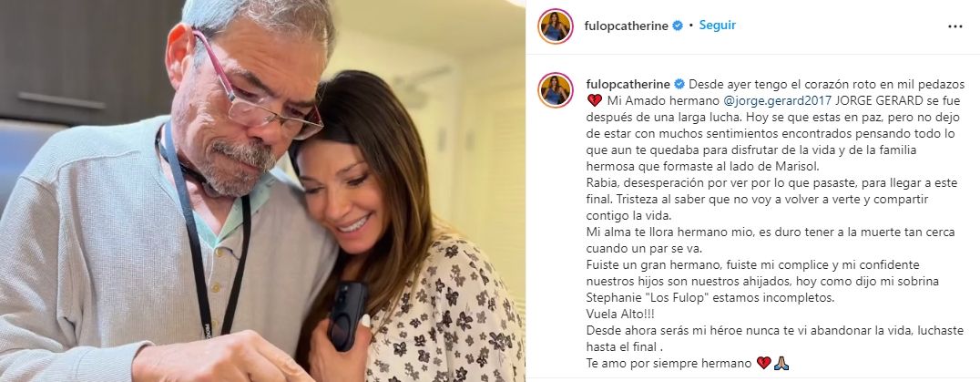Click the black phone held in the photo
Viewport: 980px width, 382px height.
click(348, 315)
